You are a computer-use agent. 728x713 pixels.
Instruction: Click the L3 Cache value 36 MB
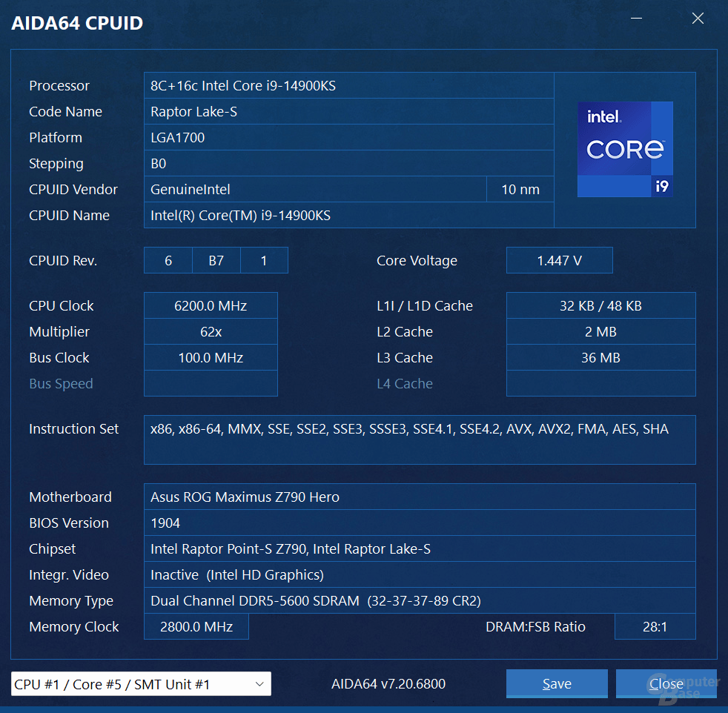(x=600, y=357)
